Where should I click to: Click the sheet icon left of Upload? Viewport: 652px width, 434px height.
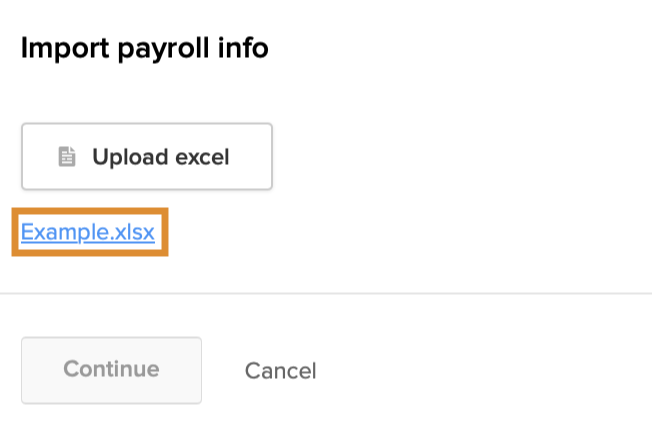[x=67, y=157]
